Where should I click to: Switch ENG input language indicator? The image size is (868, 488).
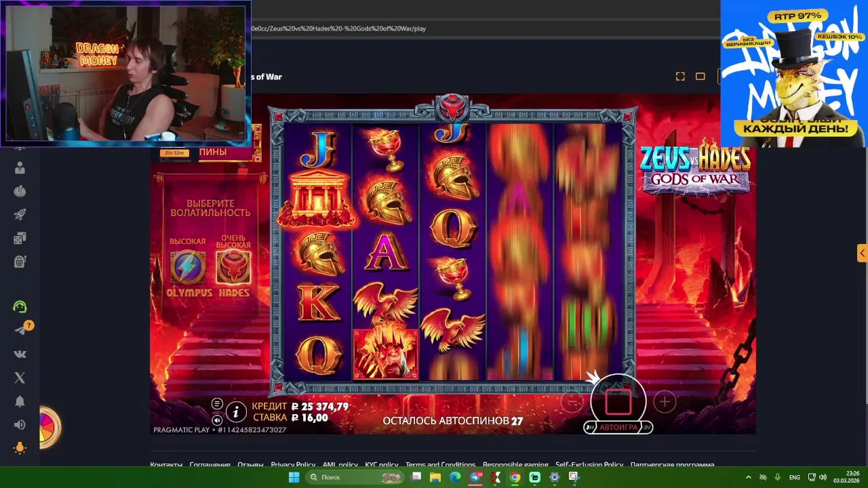coord(795,477)
